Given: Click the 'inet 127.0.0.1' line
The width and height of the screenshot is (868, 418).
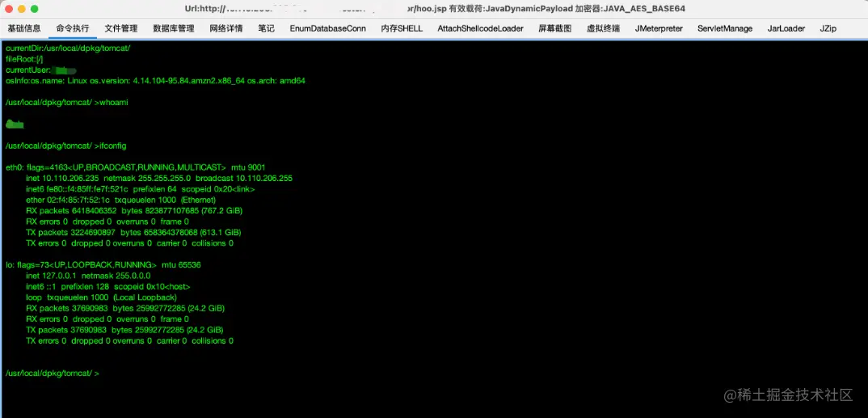Looking at the screenshot, I should (x=88, y=276).
